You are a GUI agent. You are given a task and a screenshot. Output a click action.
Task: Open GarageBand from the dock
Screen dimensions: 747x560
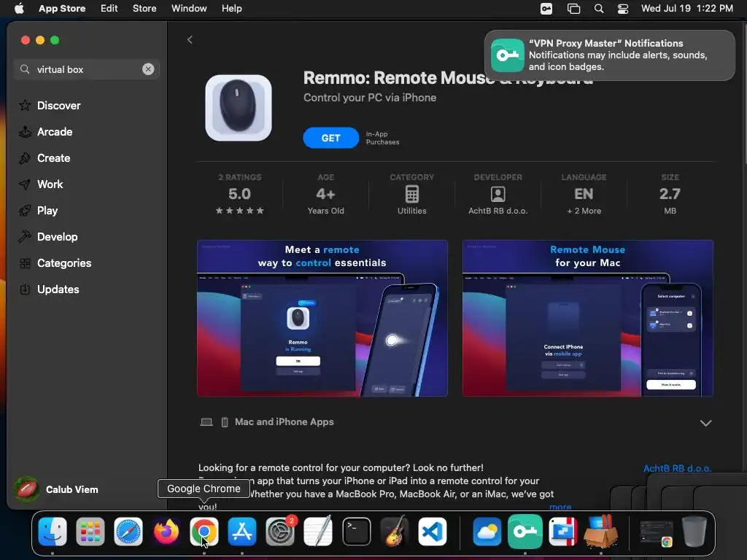click(x=395, y=532)
